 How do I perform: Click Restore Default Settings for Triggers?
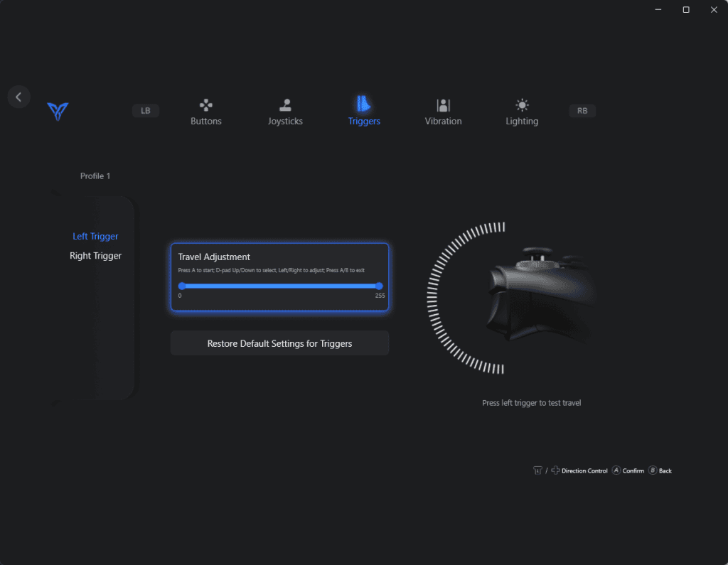point(279,343)
